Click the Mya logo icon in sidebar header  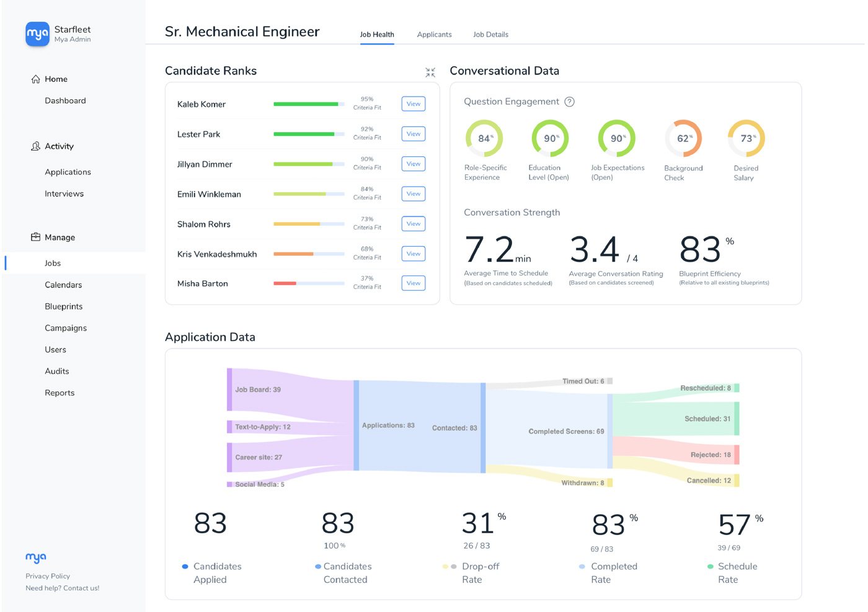click(37, 34)
